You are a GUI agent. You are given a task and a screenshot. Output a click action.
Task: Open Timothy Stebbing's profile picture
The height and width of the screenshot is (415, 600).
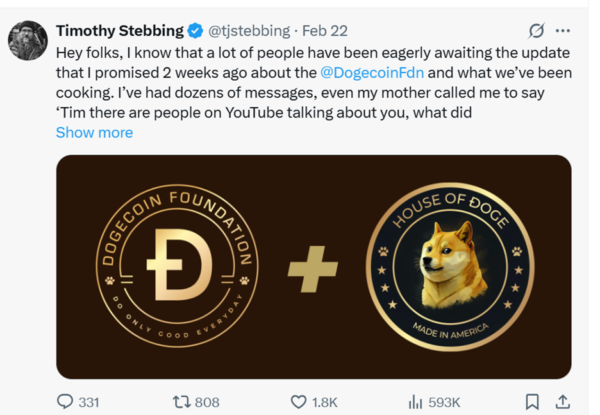[x=28, y=41]
